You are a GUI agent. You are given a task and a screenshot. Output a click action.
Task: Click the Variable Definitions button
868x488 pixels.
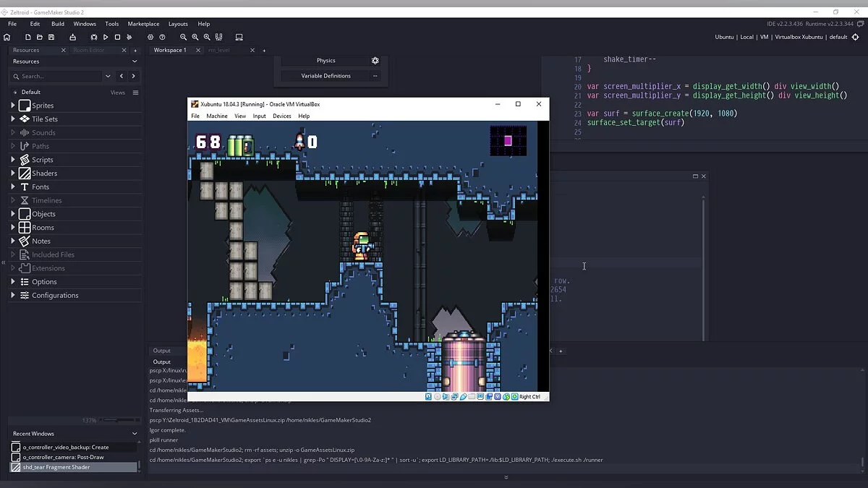pos(326,76)
